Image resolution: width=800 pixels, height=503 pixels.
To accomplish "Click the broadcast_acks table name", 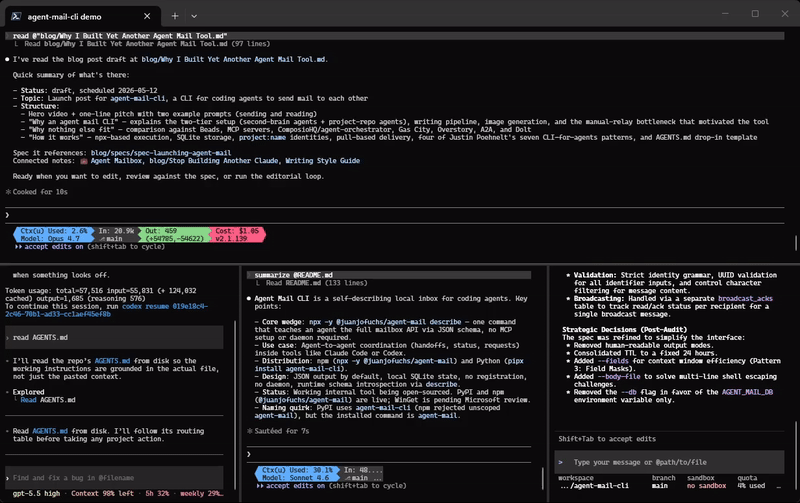I will pos(745,298).
